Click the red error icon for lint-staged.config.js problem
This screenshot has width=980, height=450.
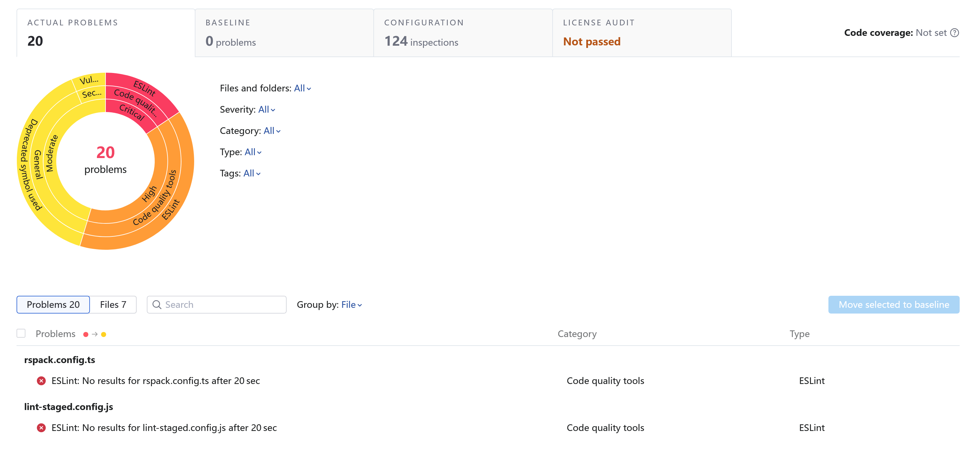41,427
